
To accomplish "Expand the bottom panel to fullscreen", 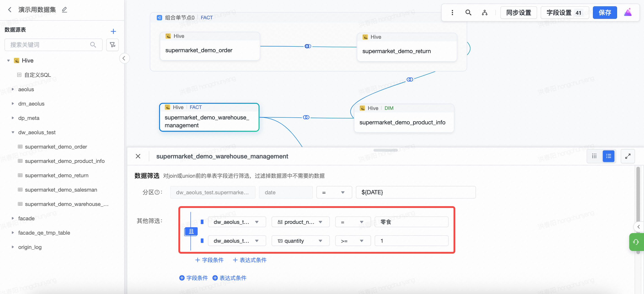I will [x=627, y=156].
